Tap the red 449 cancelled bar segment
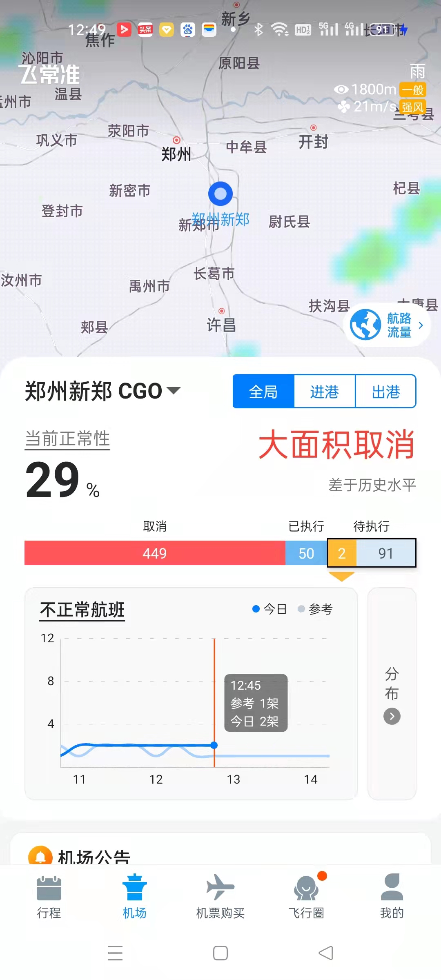The image size is (441, 980). pos(155,553)
